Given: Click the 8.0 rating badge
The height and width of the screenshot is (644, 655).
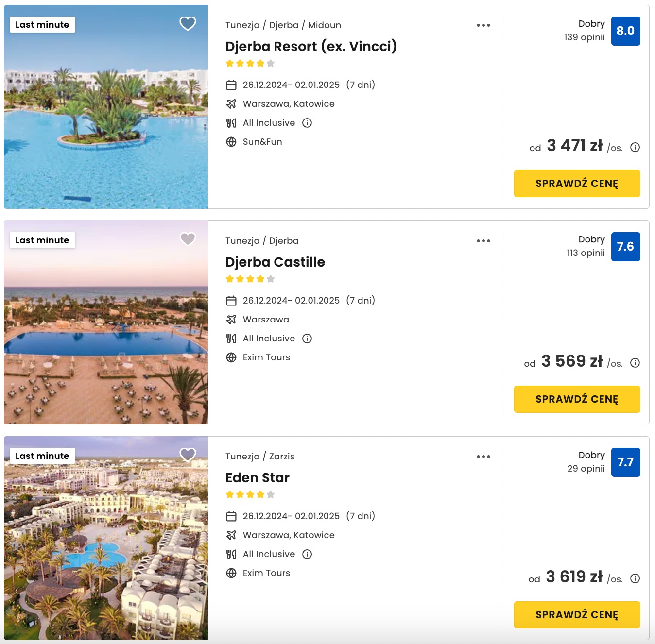Looking at the screenshot, I should tap(625, 31).
